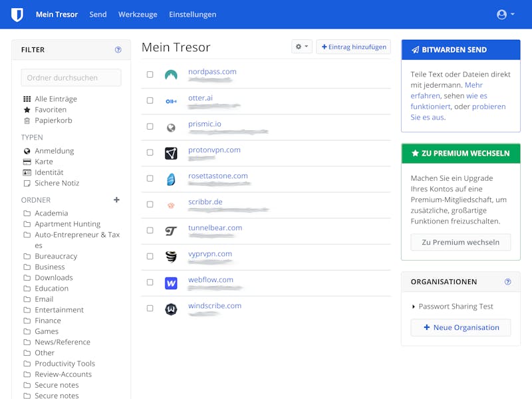Click the globe icon next to Anmeldung
This screenshot has height=399, width=532.
click(27, 151)
